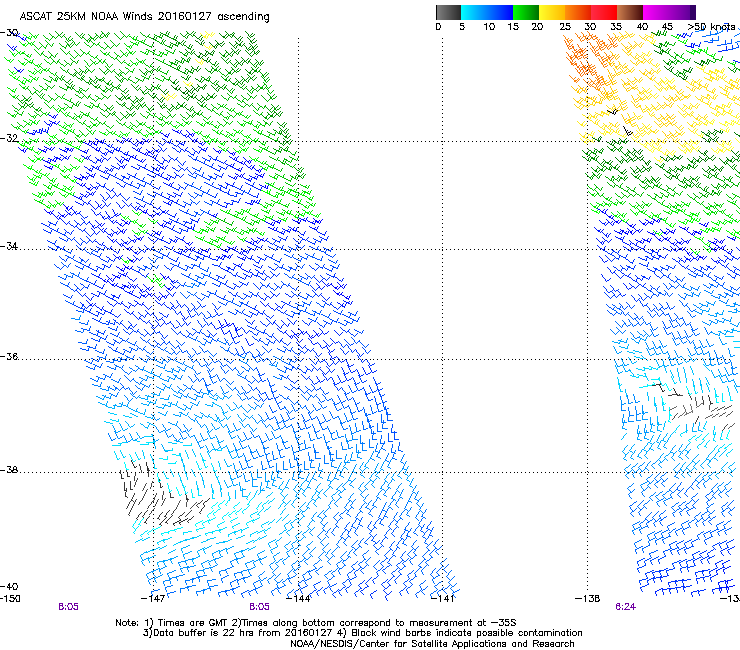The height and width of the screenshot is (650, 740).
Task: Select the orange 25-30 knots color segment
Action: [x=578, y=12]
